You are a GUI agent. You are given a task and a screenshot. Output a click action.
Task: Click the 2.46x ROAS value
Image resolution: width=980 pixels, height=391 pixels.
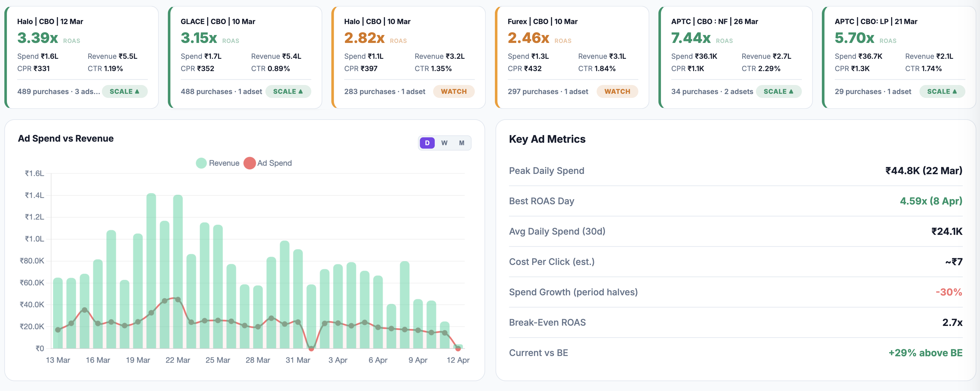click(x=528, y=38)
